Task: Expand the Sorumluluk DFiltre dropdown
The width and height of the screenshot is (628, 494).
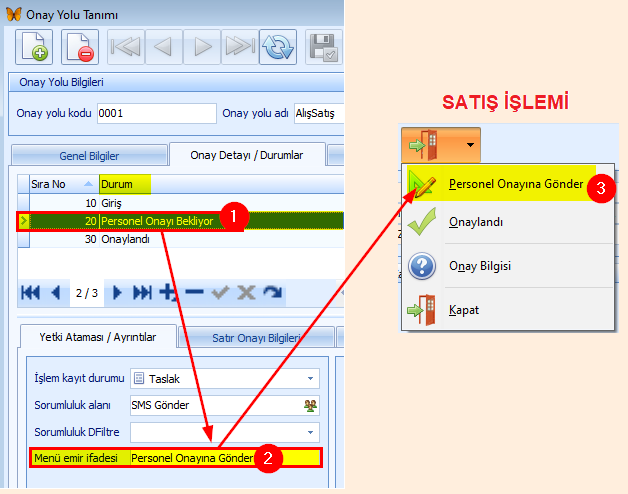Action: click(311, 431)
